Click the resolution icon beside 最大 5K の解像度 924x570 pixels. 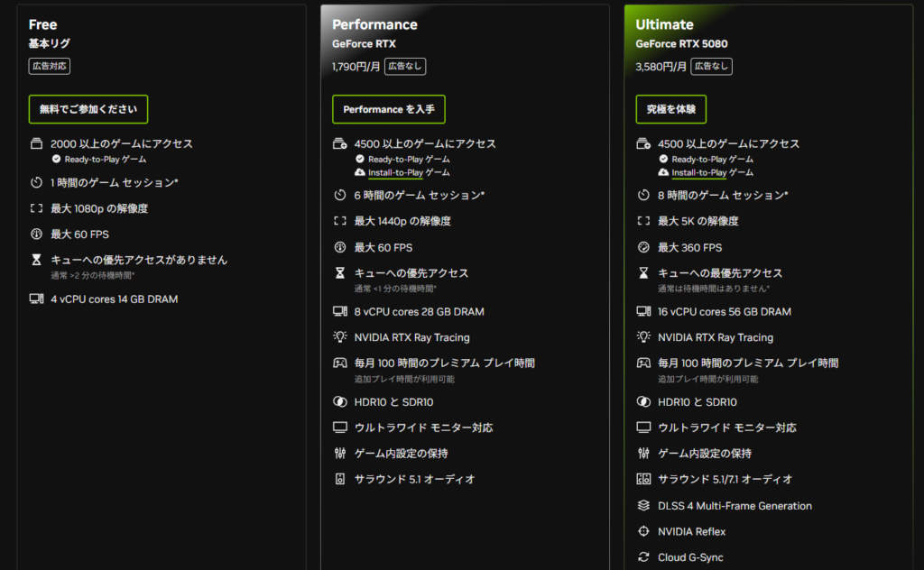643,221
